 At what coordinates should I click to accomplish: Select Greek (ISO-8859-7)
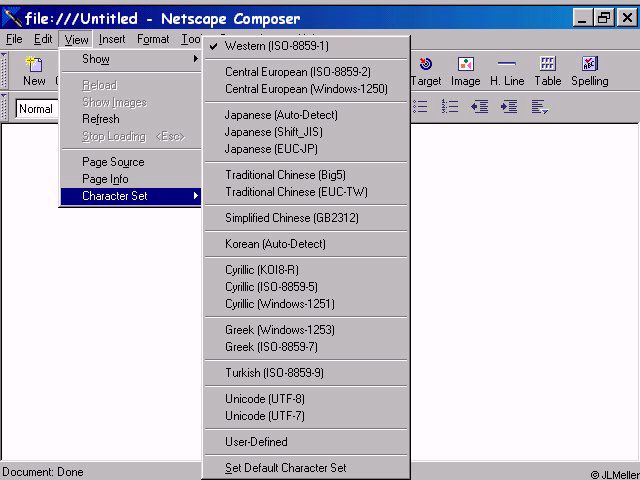(306, 347)
